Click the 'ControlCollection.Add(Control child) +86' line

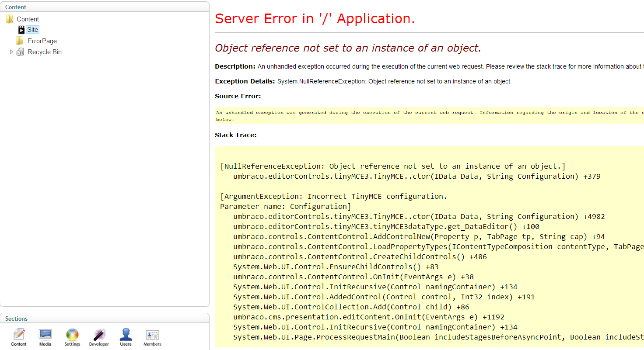pos(351,307)
